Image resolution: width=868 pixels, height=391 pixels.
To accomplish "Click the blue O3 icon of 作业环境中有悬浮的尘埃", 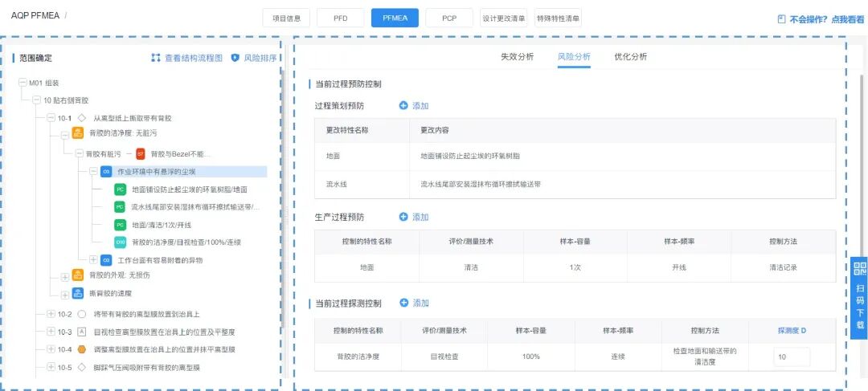I will click(x=106, y=172).
